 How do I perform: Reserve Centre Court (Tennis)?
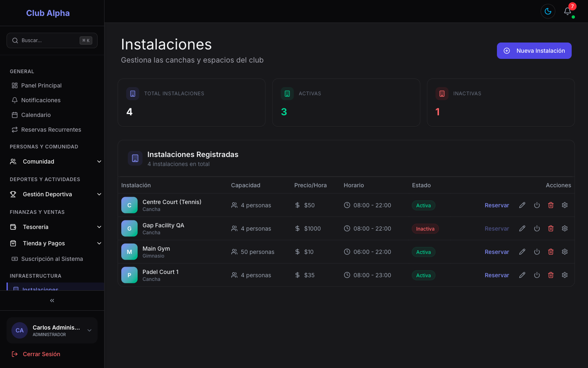pyautogui.click(x=497, y=205)
